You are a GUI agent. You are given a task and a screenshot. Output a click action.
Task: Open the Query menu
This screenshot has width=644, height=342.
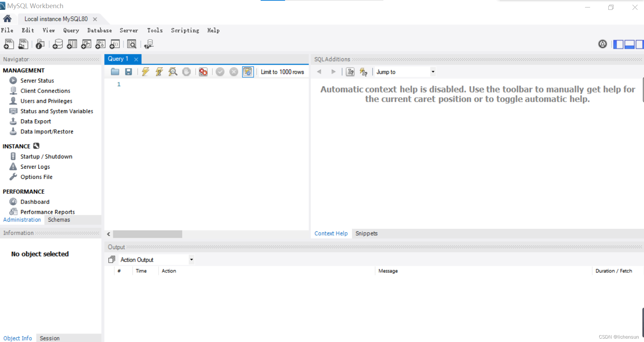[x=71, y=30]
